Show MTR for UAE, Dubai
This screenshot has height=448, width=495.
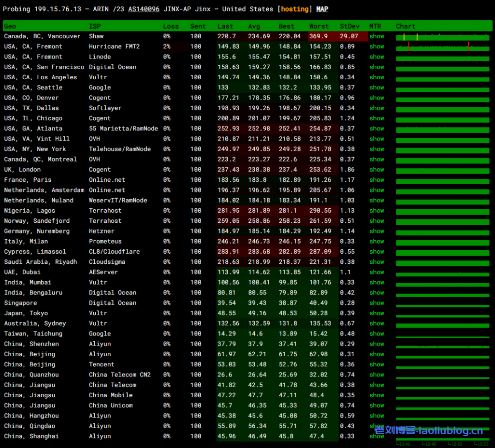point(377,272)
